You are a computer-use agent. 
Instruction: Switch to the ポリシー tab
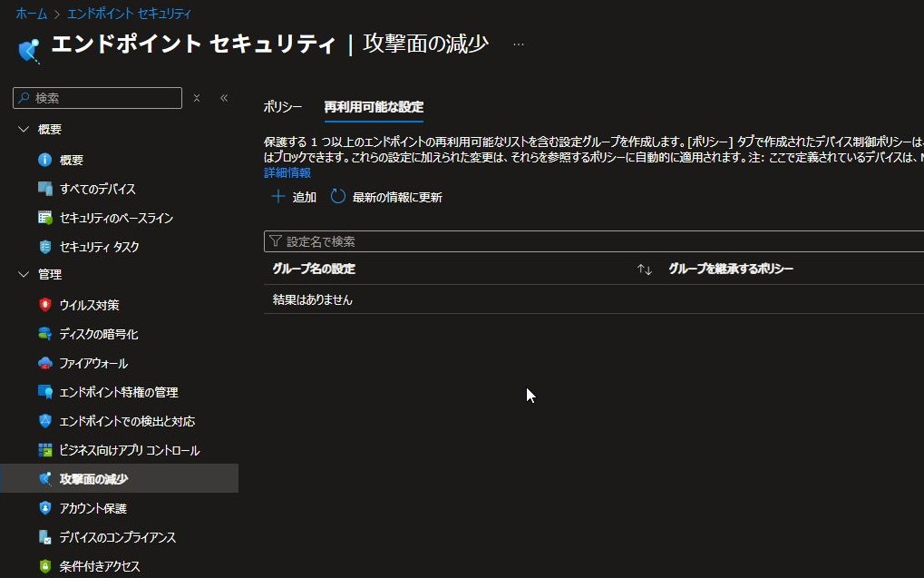tap(283, 107)
